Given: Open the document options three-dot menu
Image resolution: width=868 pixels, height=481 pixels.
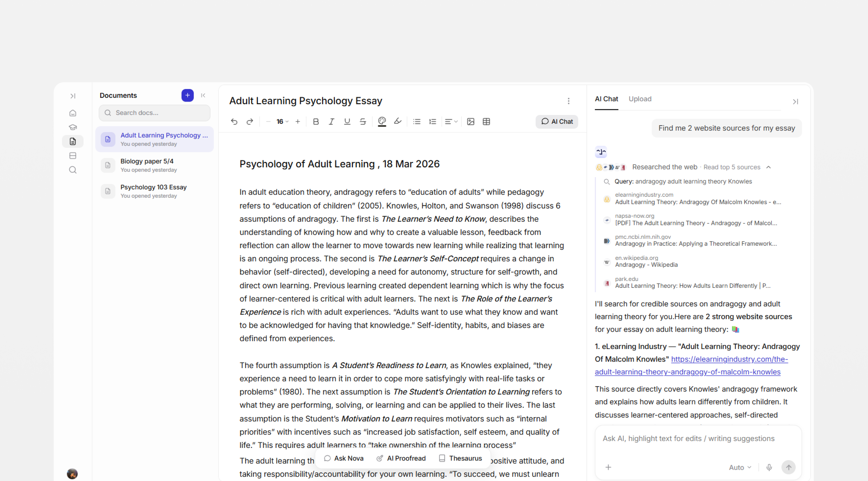Looking at the screenshot, I should (568, 101).
